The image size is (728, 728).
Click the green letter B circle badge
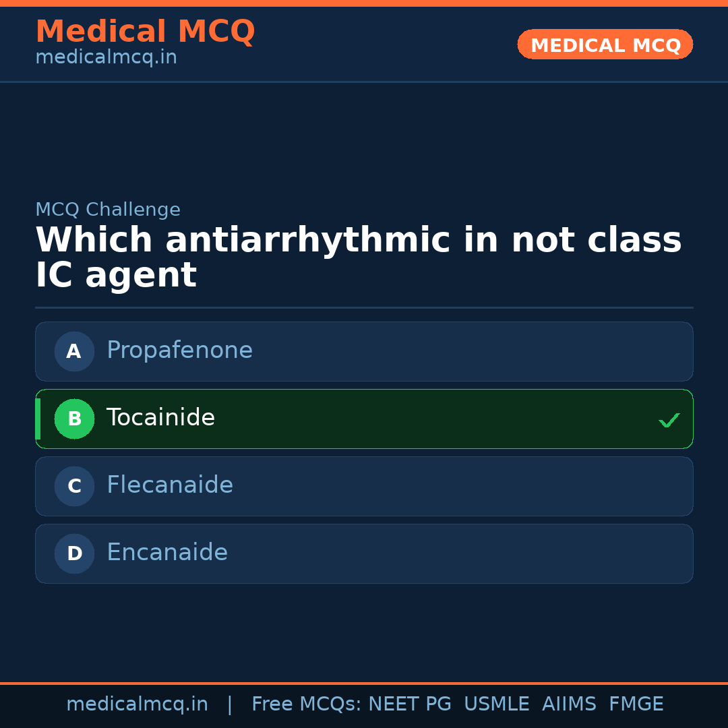point(74,419)
